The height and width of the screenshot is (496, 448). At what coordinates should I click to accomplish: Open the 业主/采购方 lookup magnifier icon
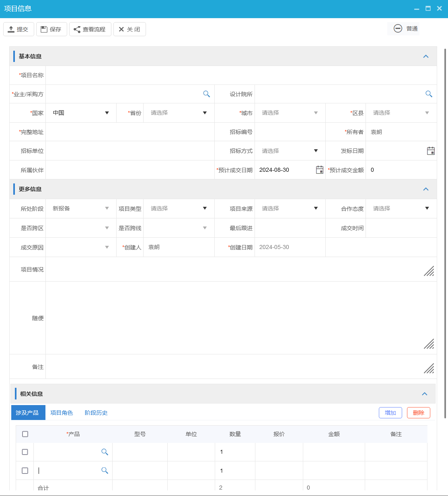coord(206,94)
